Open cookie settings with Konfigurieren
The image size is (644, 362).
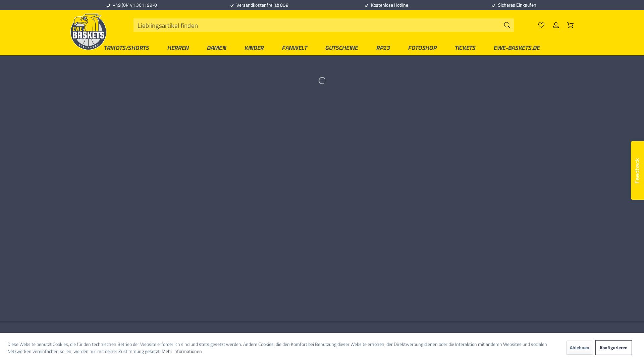click(x=613, y=348)
